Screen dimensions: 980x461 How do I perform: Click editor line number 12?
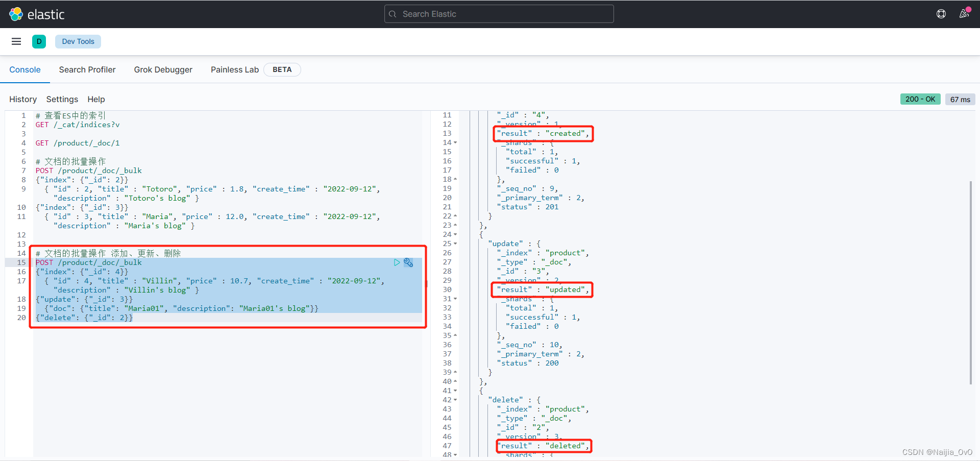click(x=21, y=235)
